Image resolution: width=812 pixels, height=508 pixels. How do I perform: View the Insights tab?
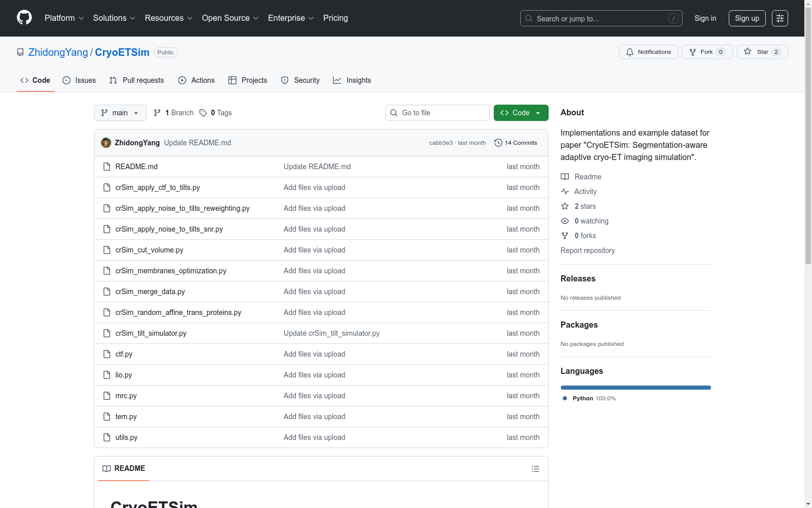(x=352, y=80)
